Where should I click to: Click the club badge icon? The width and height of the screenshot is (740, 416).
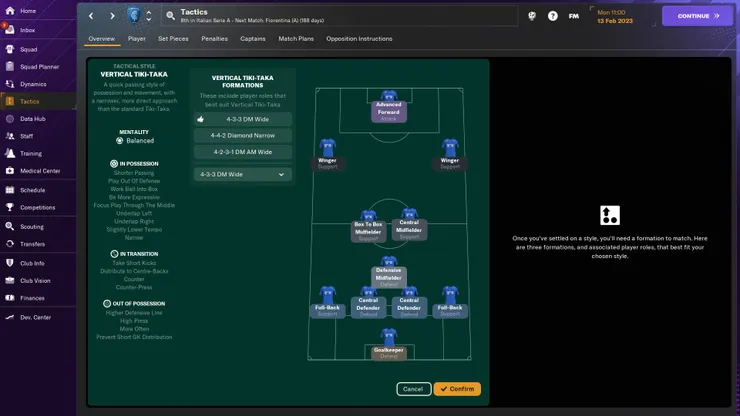click(x=134, y=16)
